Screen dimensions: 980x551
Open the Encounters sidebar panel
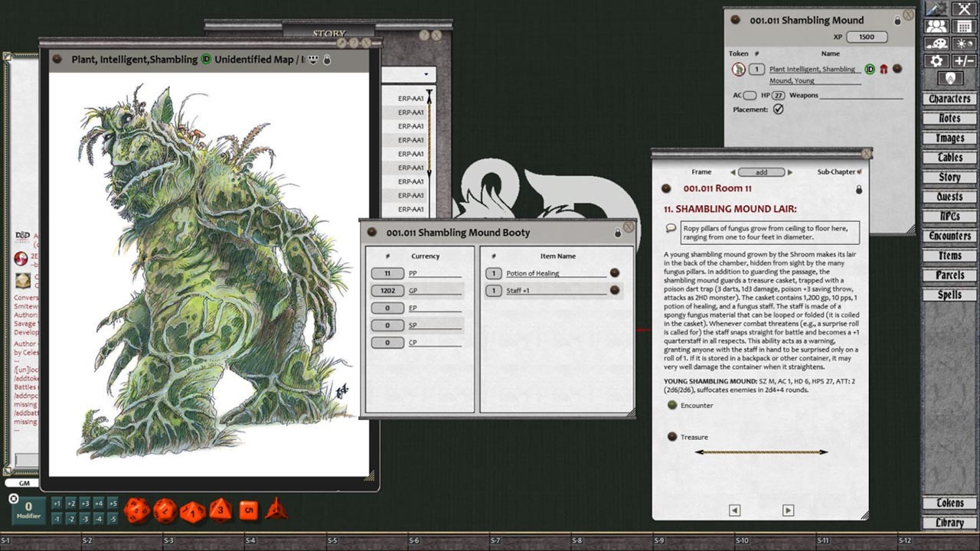pos(949,235)
